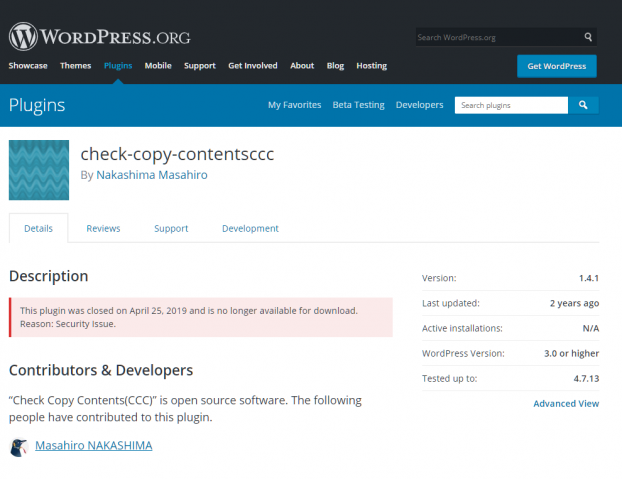Image resolution: width=622 pixels, height=479 pixels.
Task: Switch to the Development tab
Action: 250,228
